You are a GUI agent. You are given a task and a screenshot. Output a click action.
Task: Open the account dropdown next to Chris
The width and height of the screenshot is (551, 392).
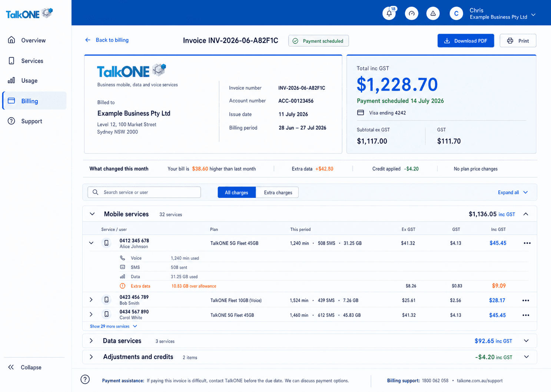534,15
